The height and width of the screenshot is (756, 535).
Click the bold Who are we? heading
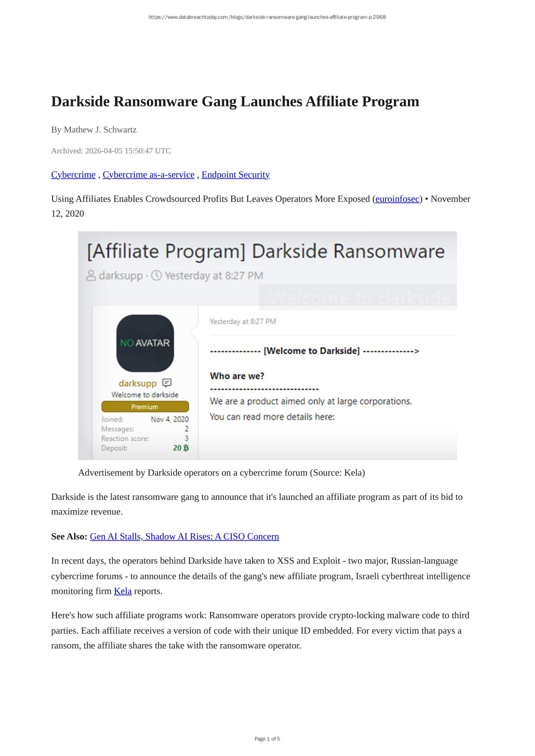click(x=237, y=376)
